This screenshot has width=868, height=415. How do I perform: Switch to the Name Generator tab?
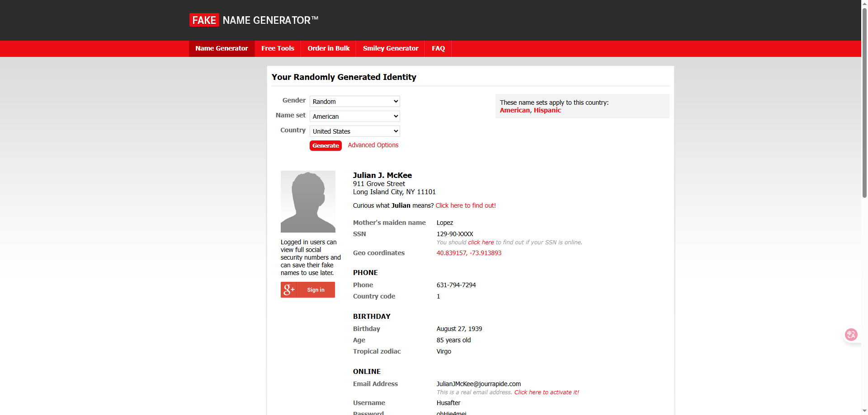coord(222,49)
